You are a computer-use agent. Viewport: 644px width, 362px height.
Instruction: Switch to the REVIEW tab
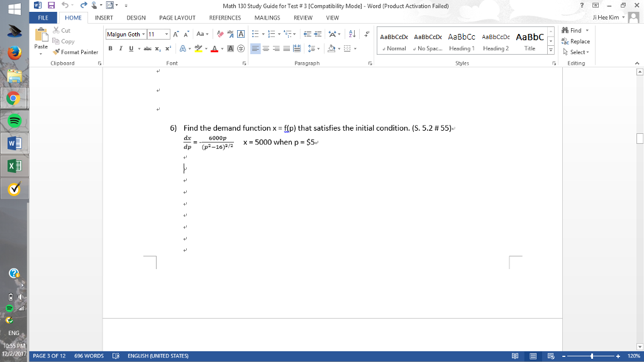tap(303, 18)
